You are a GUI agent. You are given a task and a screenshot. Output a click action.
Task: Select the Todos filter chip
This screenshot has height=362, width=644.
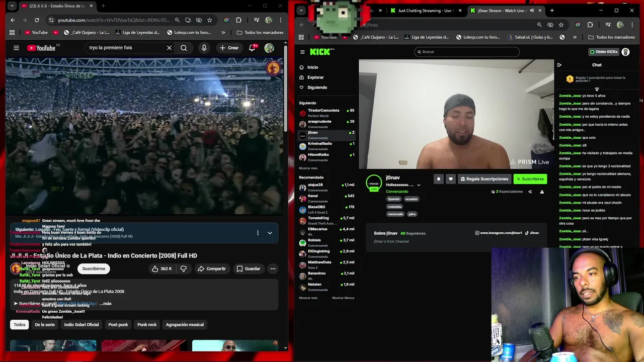click(19, 325)
